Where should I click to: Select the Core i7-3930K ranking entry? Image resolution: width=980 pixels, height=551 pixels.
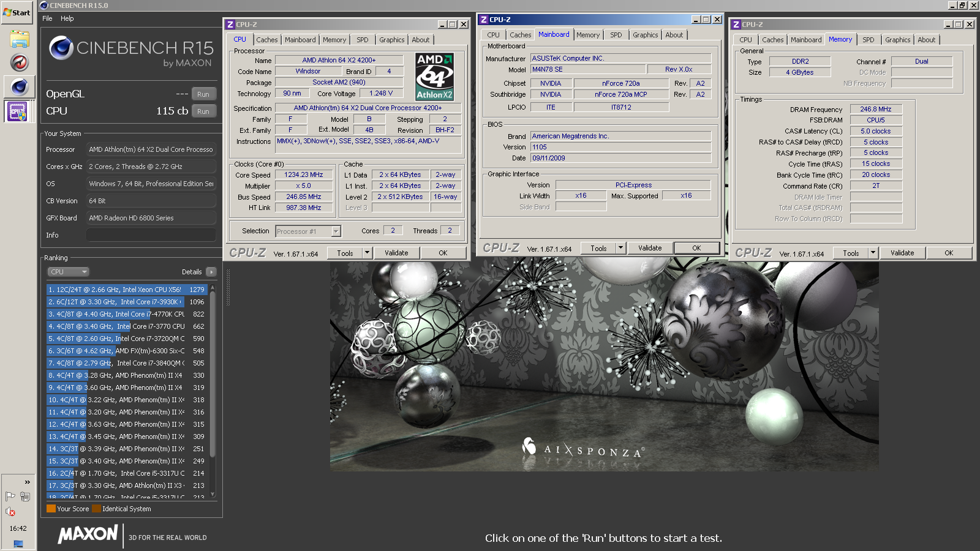127,302
